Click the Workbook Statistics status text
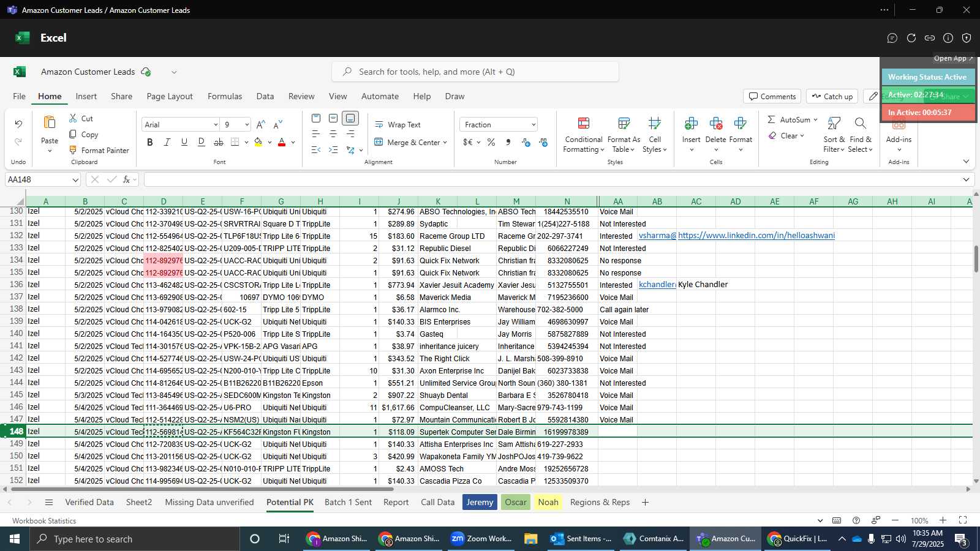Image resolution: width=980 pixels, height=551 pixels. pyautogui.click(x=44, y=520)
